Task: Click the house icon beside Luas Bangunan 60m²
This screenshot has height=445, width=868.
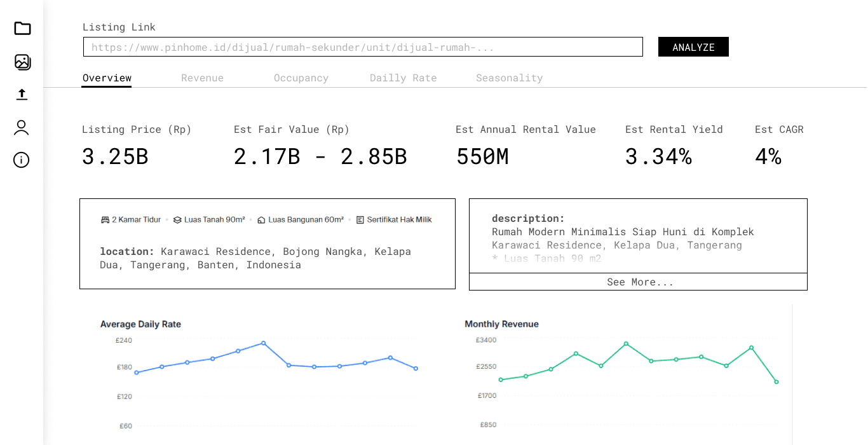Action: 261,219
